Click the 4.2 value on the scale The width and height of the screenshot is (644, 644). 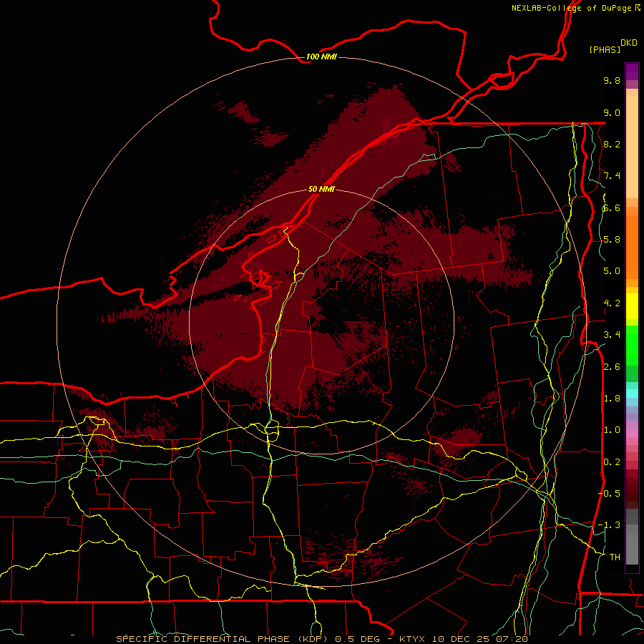pos(612,303)
